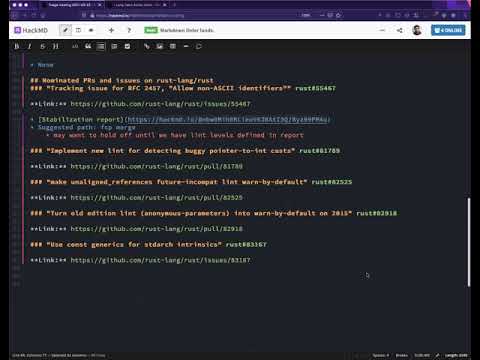Viewport: 480px width, 360px height.
Task: Apply bold formatting in editor toolbar
Action: (16, 46)
